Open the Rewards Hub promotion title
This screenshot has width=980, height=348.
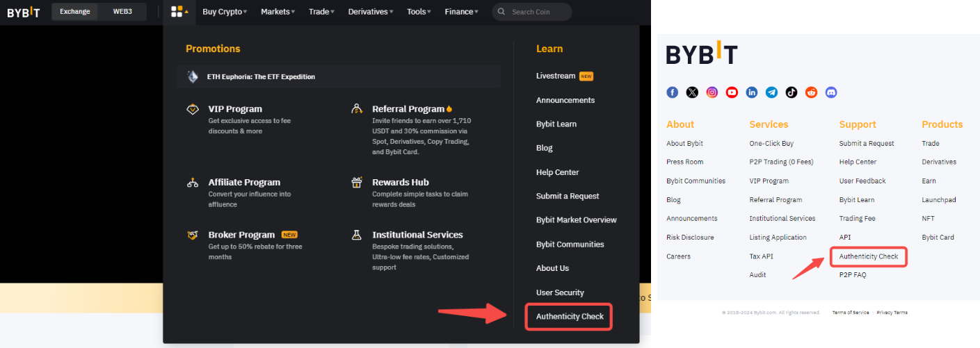401,183
